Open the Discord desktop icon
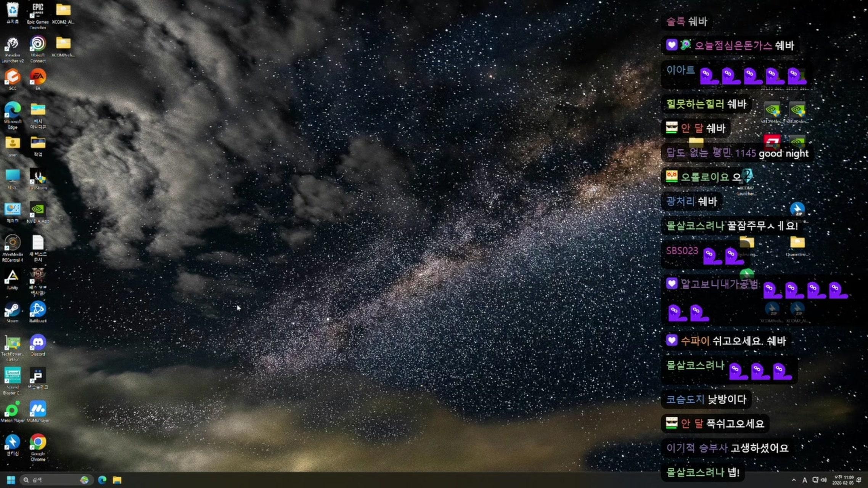Viewport: 868px width, 488px height. (x=38, y=343)
